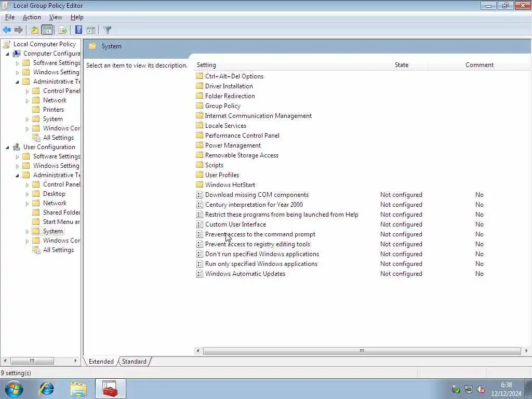Select Prevent access to the command prompt
Image resolution: width=532 pixels, height=399 pixels.
pyautogui.click(x=260, y=234)
